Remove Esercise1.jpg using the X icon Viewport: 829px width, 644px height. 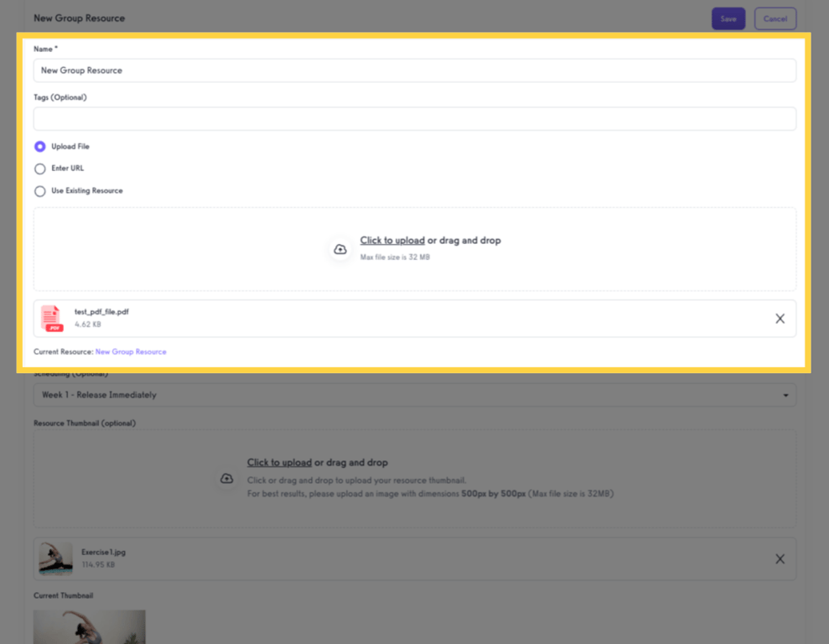[x=779, y=558]
